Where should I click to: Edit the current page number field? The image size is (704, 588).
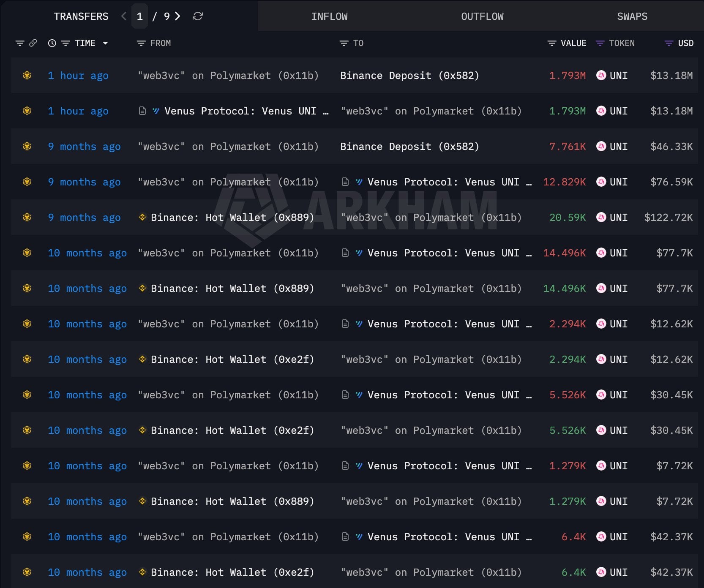click(140, 16)
